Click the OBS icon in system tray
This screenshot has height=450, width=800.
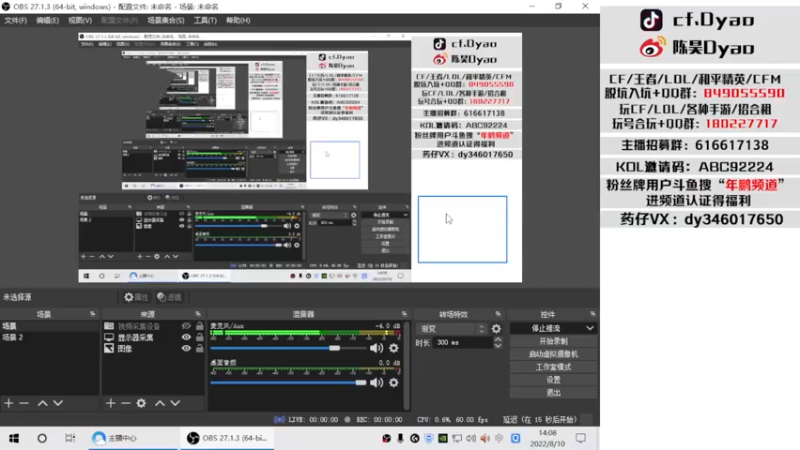[387, 438]
